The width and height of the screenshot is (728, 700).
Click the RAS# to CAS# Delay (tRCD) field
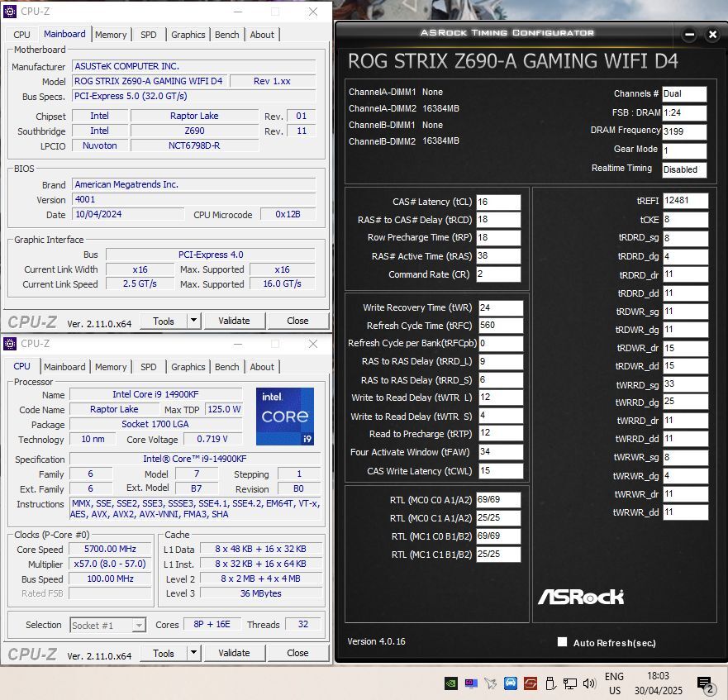tap(498, 220)
